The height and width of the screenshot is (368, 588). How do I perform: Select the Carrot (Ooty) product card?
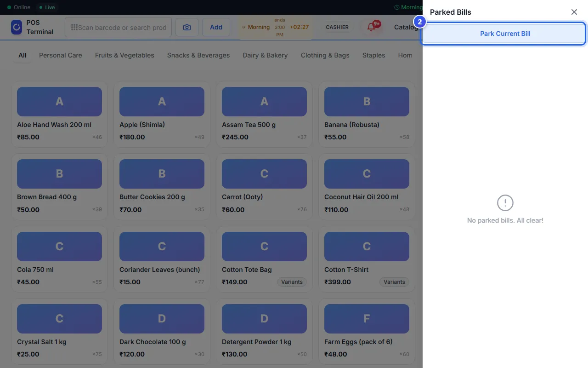[x=265, y=187]
